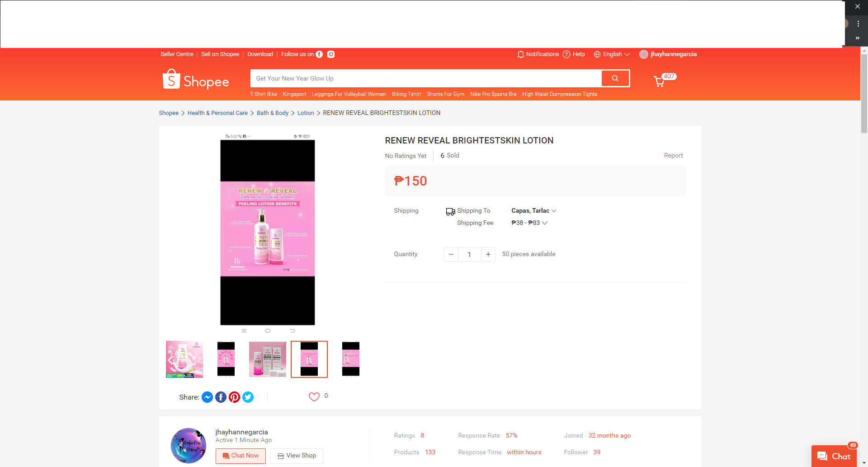This screenshot has height=467, width=868.
Task: Share product on Facebook icon
Action: pos(221,397)
